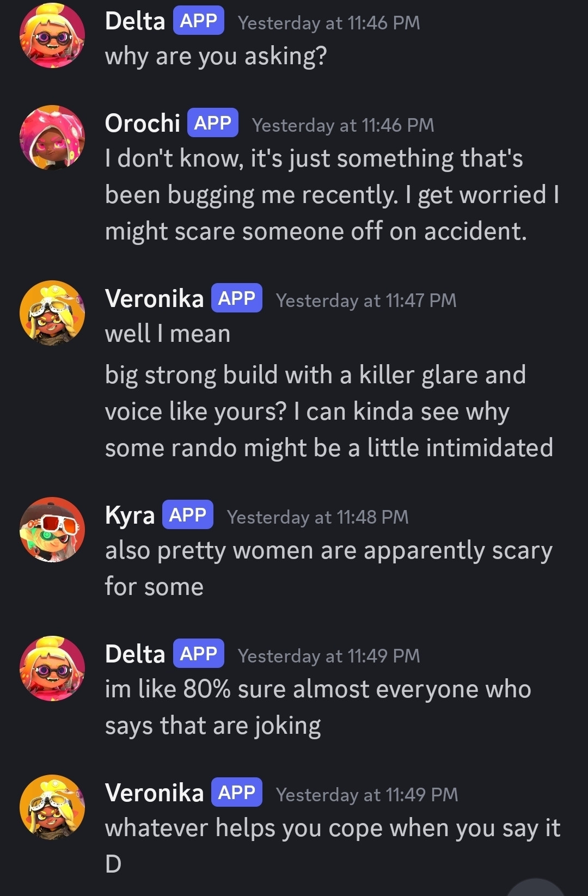588x896 pixels.
Task: Tap Orochi's profile picture
Action: tap(52, 138)
